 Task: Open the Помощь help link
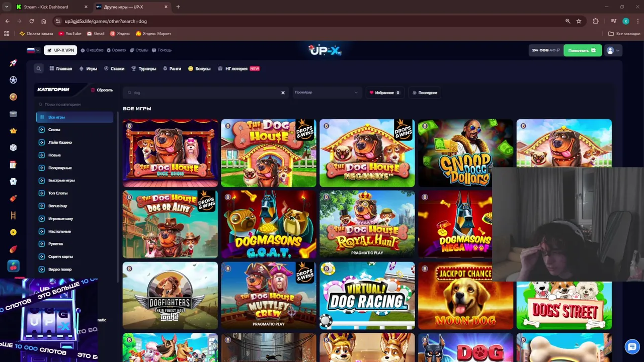click(x=162, y=50)
